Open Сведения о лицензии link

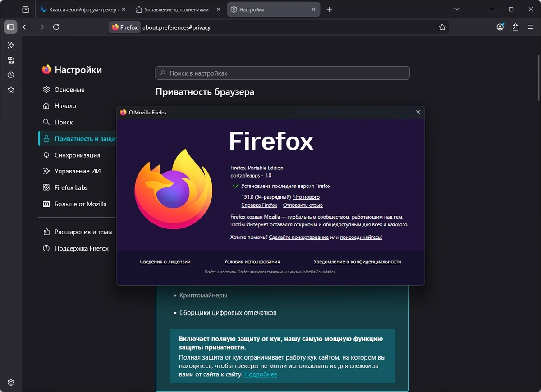tap(165, 261)
